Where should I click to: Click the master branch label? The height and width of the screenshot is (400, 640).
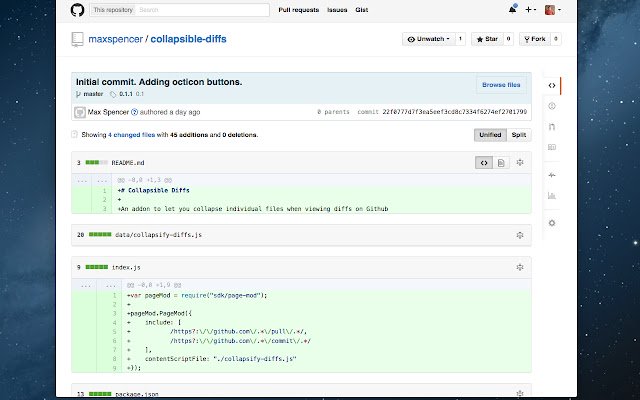pyautogui.click(x=93, y=94)
